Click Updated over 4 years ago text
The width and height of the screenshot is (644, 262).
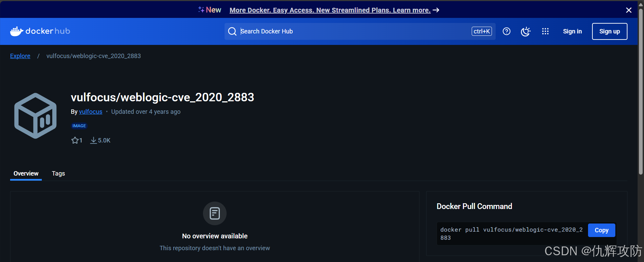click(x=146, y=112)
